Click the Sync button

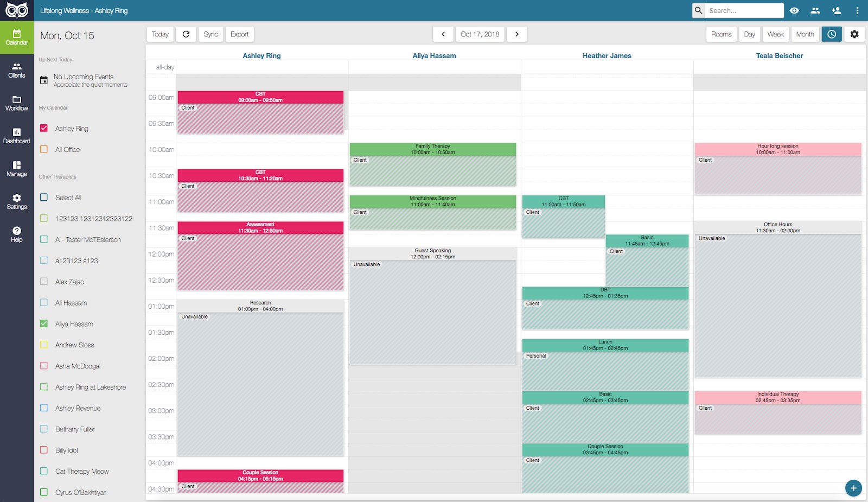click(210, 34)
